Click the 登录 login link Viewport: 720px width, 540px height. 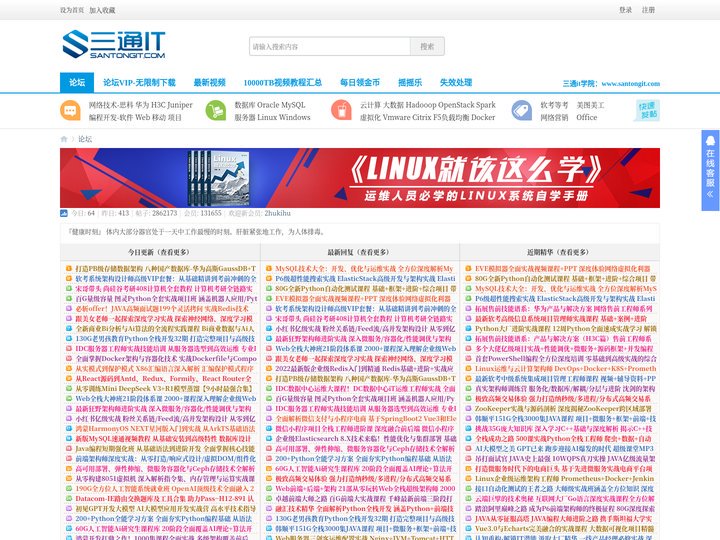point(625,10)
